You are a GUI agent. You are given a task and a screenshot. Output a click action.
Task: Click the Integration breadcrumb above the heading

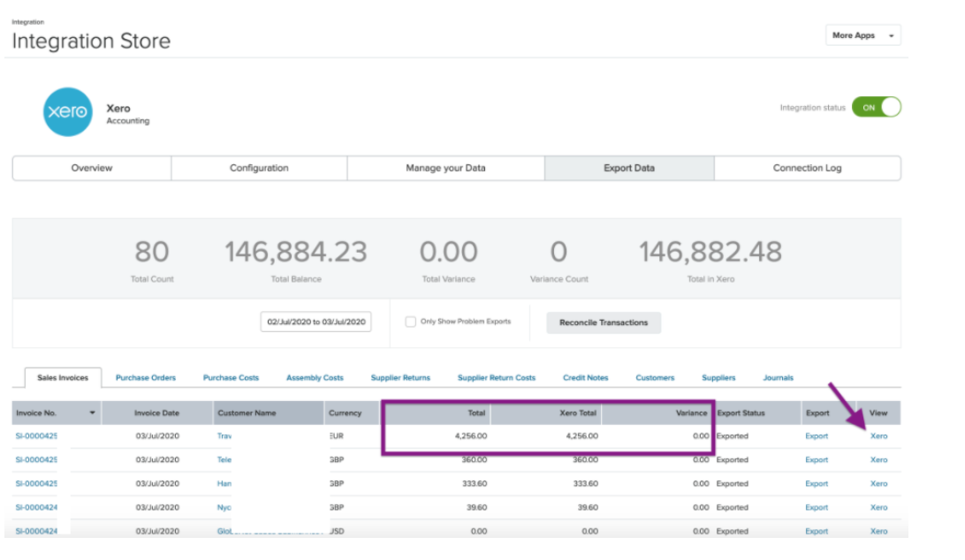27,22
